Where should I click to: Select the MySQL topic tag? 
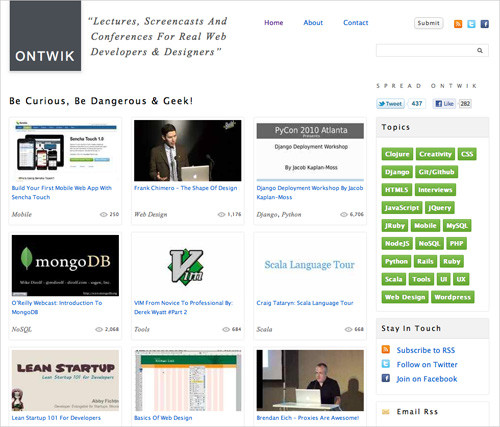point(457,226)
